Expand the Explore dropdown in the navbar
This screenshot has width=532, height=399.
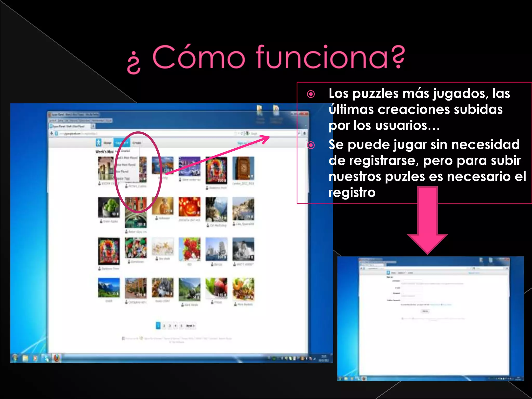[121, 143]
